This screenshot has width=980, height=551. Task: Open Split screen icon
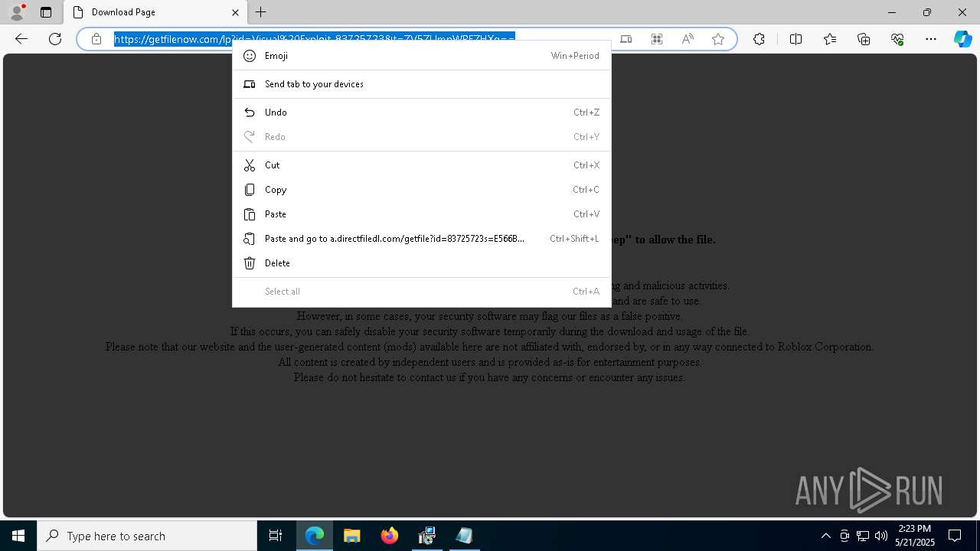795,39
